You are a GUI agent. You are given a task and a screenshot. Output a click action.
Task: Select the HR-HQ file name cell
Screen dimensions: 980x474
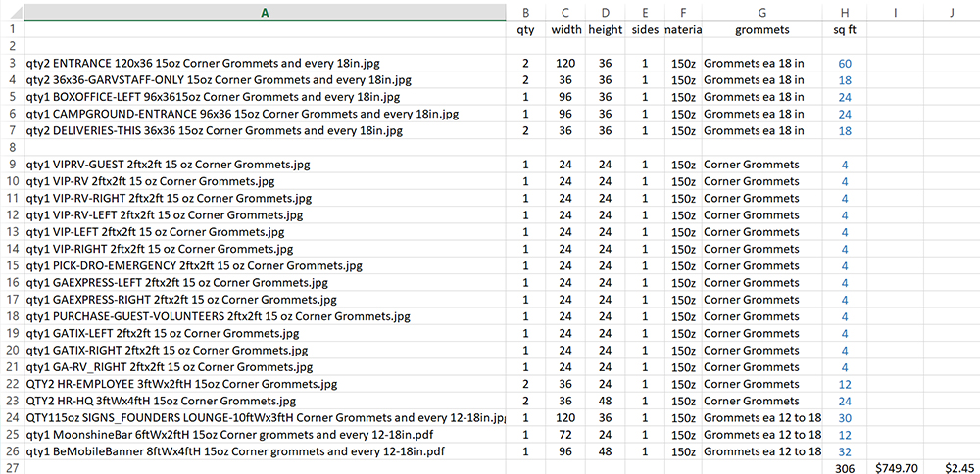coord(265,401)
